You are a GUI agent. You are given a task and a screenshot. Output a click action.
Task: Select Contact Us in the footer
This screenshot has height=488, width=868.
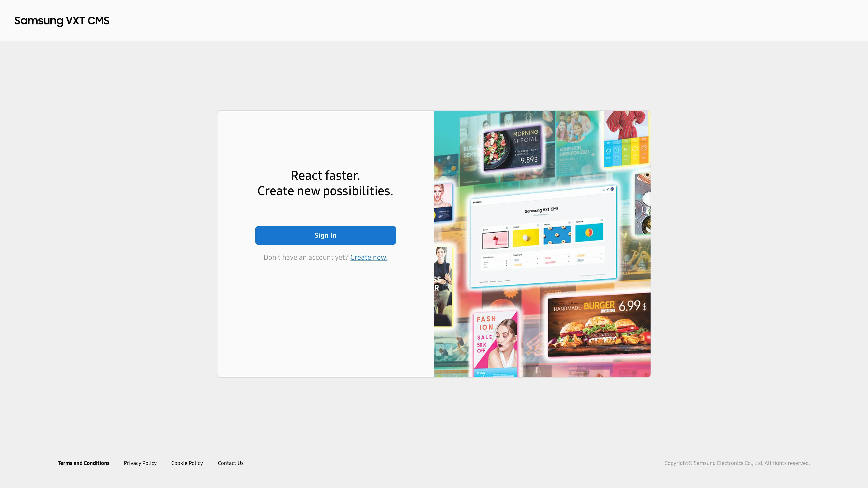click(x=231, y=463)
